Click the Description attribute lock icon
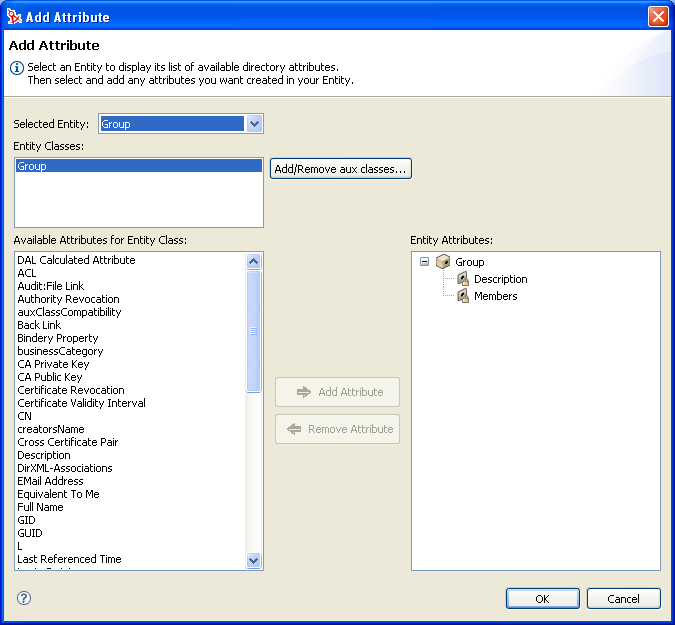The width and height of the screenshot is (675, 625). [x=463, y=279]
